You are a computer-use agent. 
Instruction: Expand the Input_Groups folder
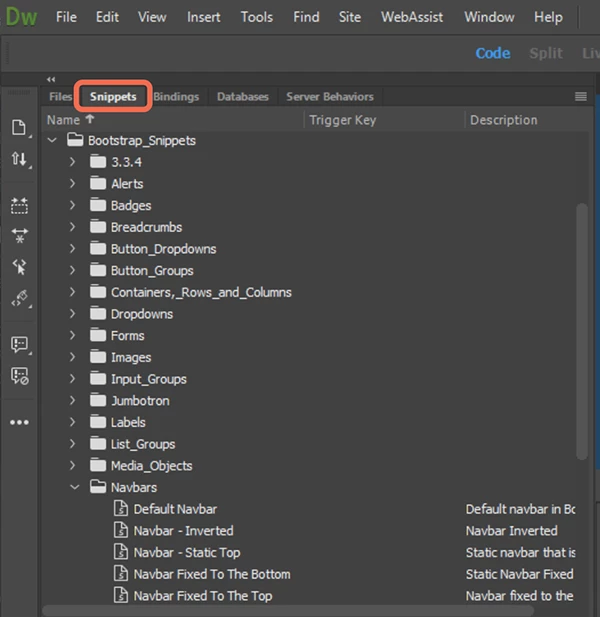(x=72, y=379)
